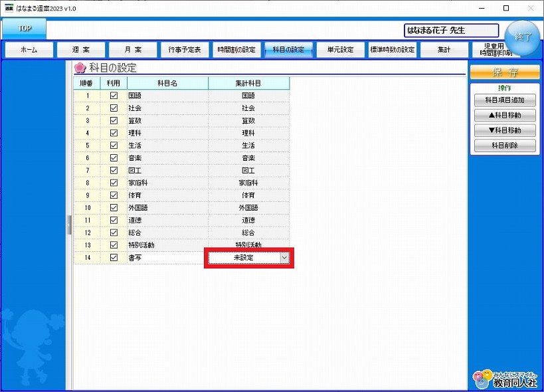
Task: Select row number 7
Action: coord(87,170)
